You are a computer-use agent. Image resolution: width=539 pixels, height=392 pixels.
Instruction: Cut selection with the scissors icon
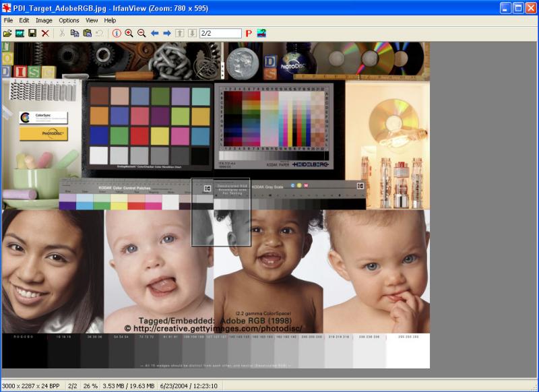point(62,33)
